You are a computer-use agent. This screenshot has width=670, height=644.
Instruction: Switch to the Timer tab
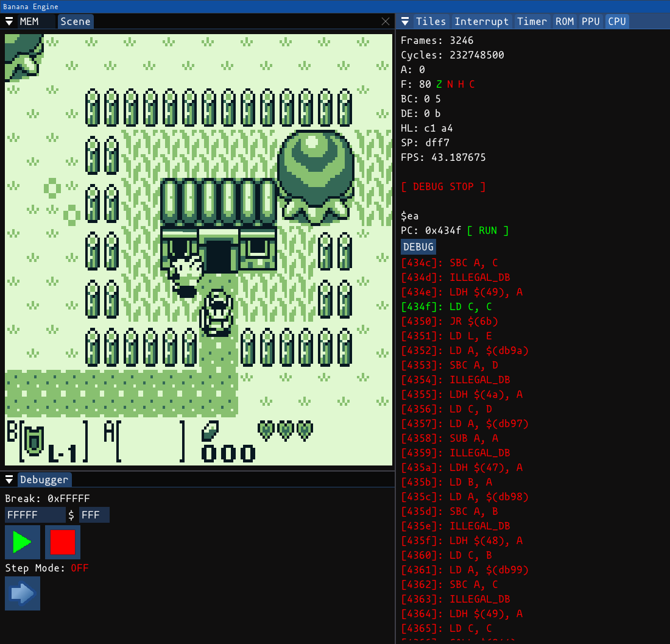(x=532, y=21)
